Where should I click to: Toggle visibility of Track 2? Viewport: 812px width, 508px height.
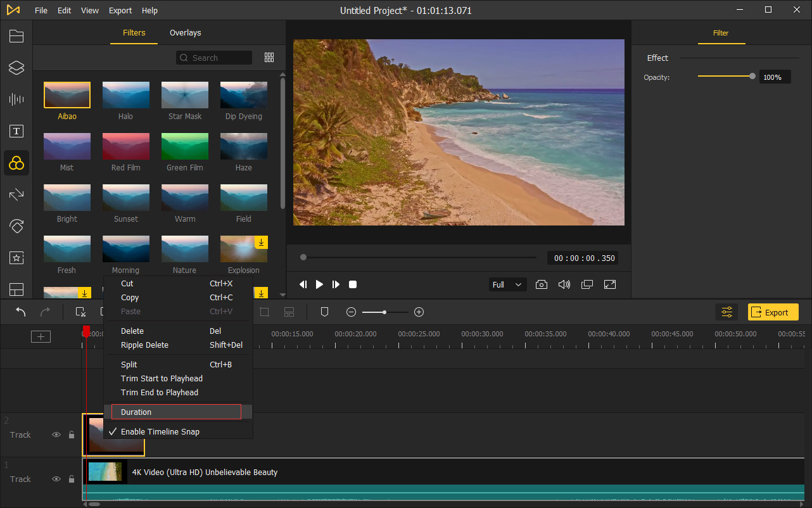(x=56, y=435)
